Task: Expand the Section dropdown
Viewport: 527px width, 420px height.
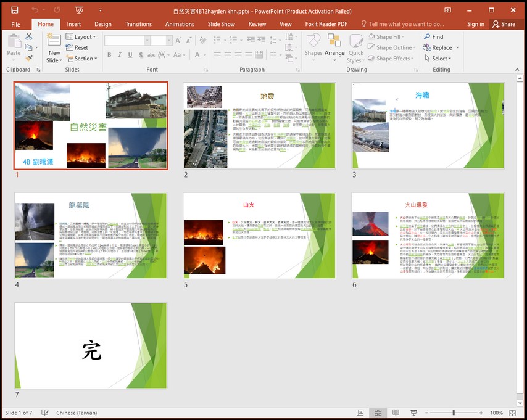Action: (x=81, y=59)
